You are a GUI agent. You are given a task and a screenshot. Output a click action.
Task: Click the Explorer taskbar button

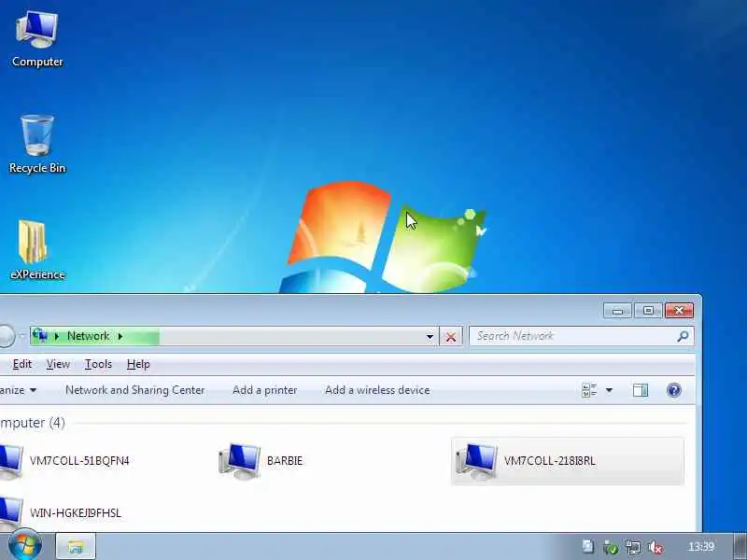(x=76, y=547)
